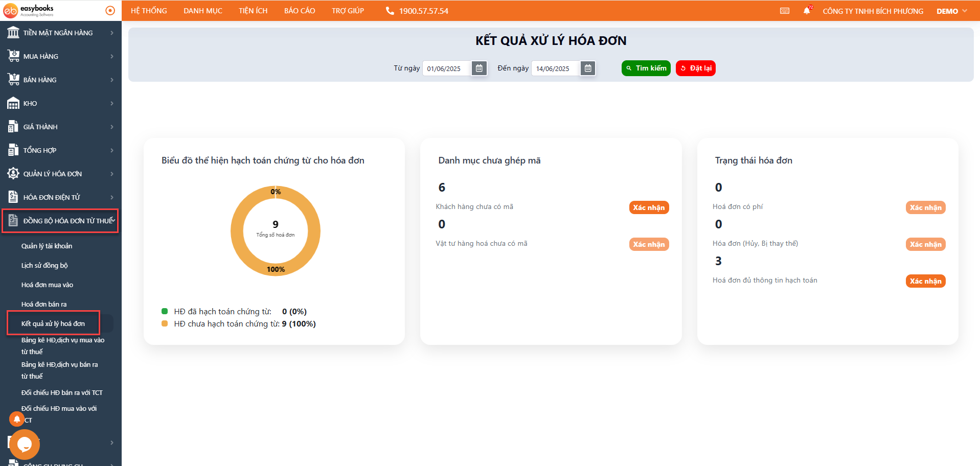Screen dimensions: 980x466
Task: Open the notifications bell in header
Action: click(x=807, y=11)
